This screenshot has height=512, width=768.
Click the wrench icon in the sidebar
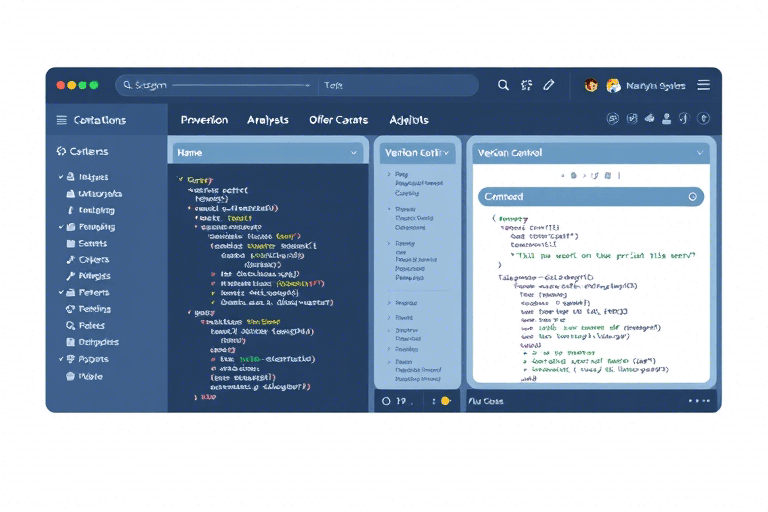click(70, 276)
